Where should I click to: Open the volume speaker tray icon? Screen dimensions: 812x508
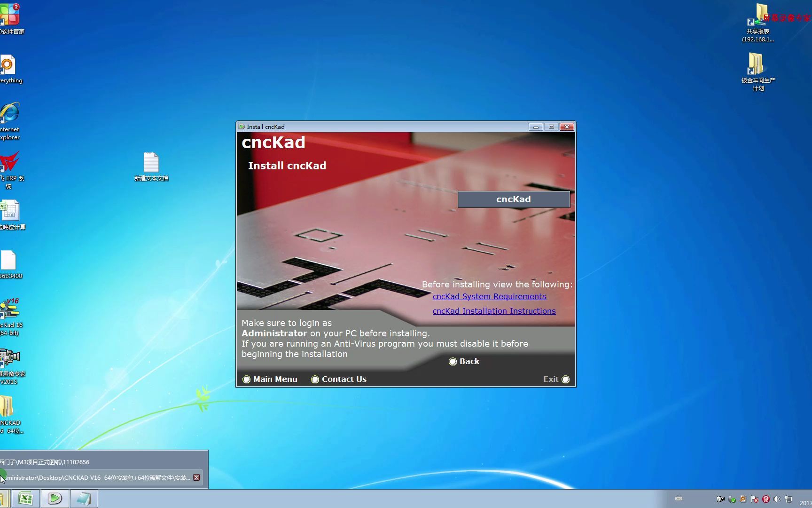pos(777,499)
